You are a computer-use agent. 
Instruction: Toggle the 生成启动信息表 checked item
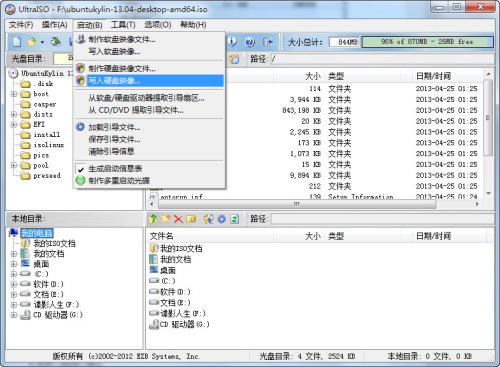click(x=149, y=169)
